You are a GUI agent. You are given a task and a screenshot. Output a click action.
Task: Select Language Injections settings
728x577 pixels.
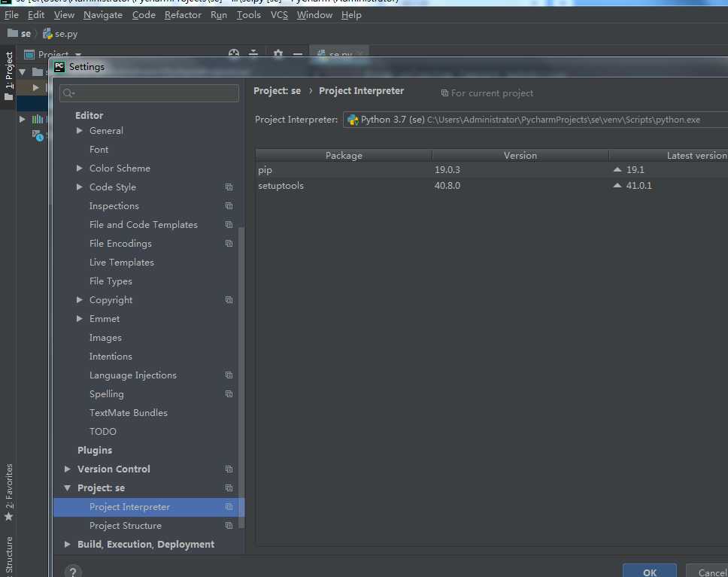coord(133,375)
